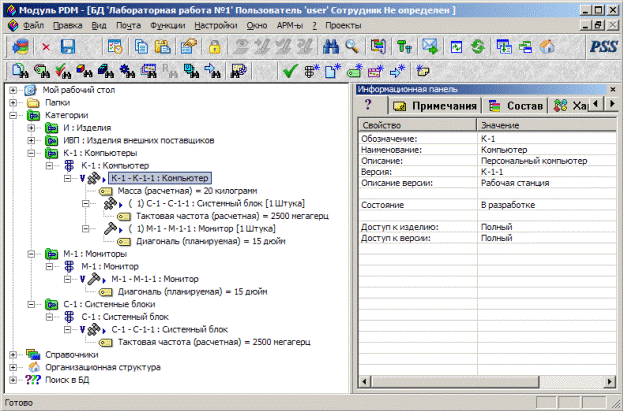Click the home house icon in toolbar
Screen dimensions: 623x411
point(547,47)
